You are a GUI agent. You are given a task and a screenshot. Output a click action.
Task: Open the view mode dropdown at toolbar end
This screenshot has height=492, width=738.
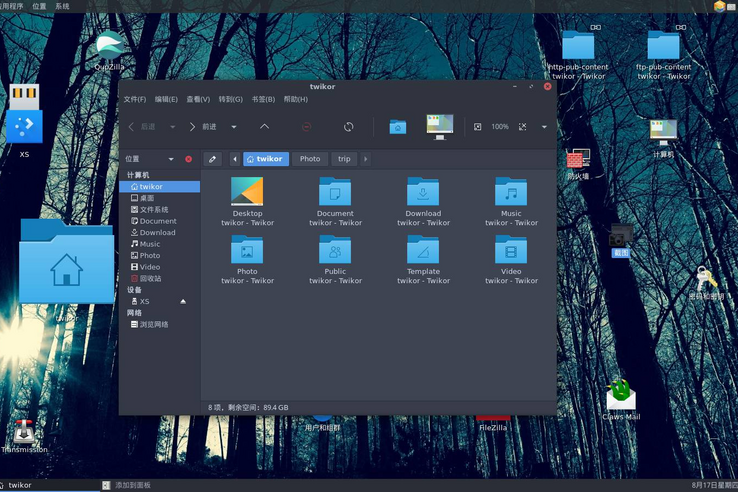point(544,127)
